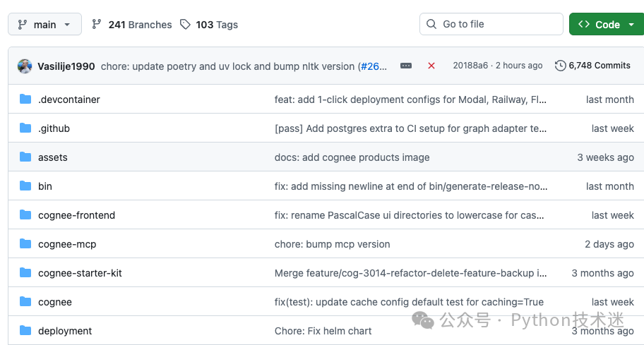Click the git branch icon inside main button
The height and width of the screenshot is (345, 644).
[22, 25]
